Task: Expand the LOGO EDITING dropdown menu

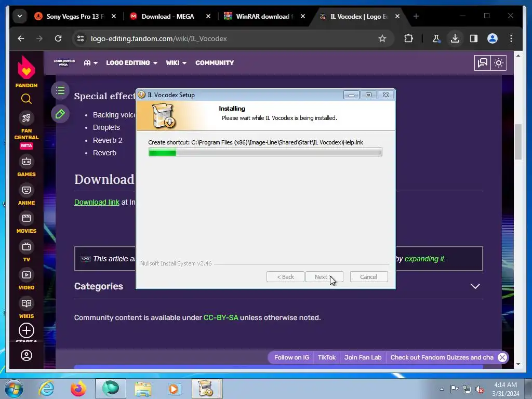Action: 131,63
